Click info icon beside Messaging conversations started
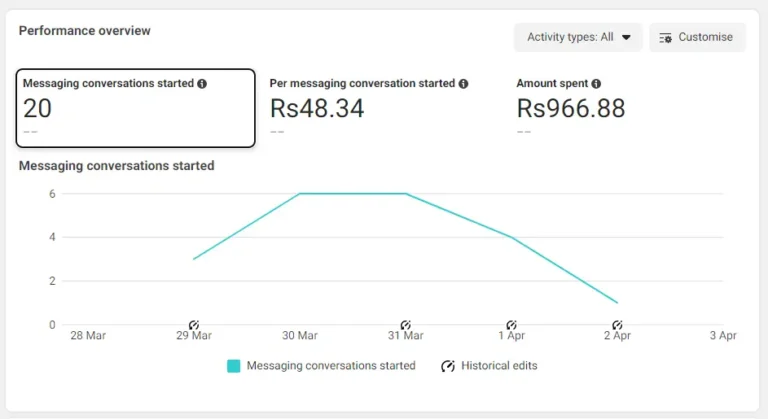 [202, 84]
